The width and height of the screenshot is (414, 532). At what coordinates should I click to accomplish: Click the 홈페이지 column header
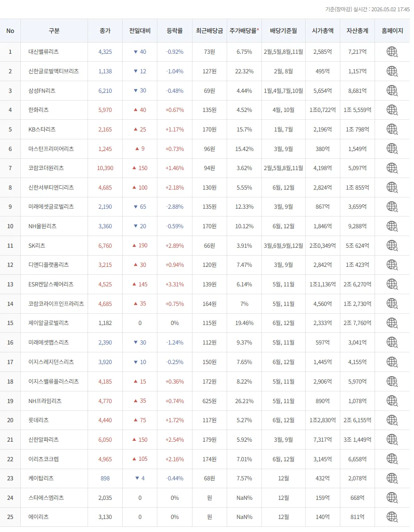[392, 31]
